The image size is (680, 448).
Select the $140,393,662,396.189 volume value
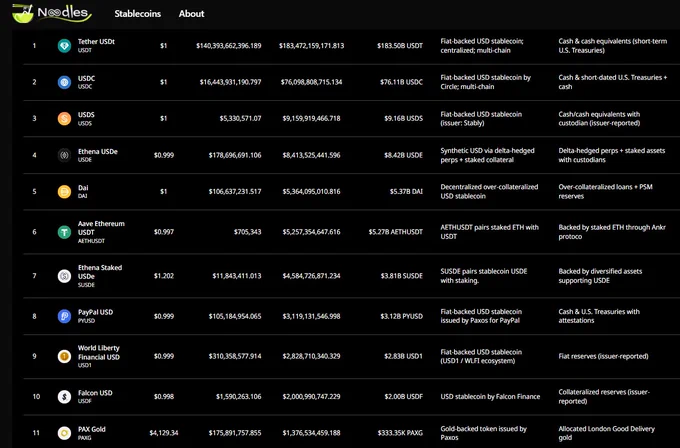(229, 46)
